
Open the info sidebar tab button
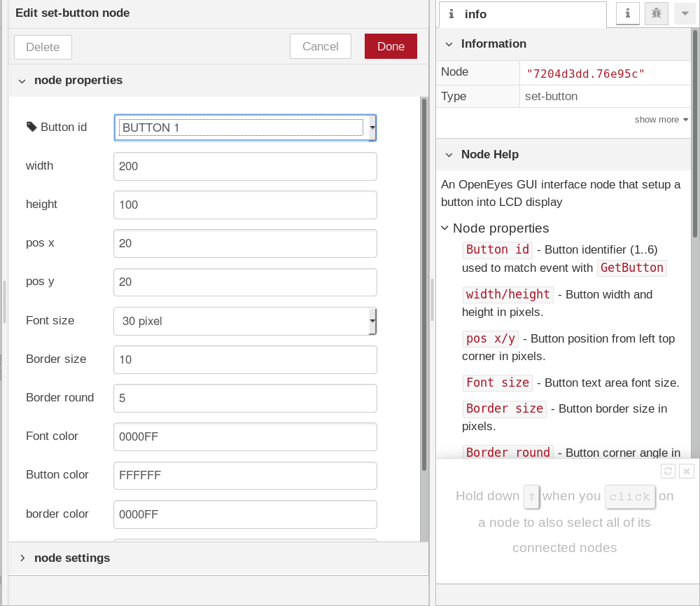628,14
